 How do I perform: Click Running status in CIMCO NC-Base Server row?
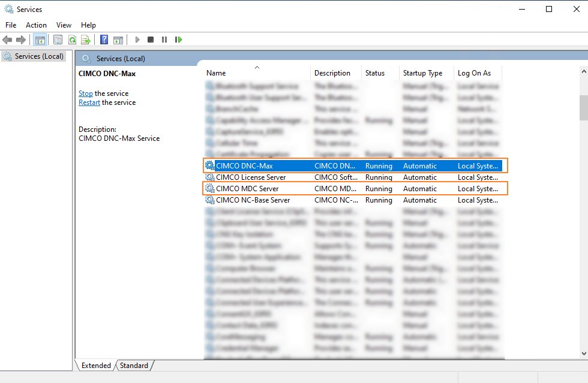pos(379,200)
